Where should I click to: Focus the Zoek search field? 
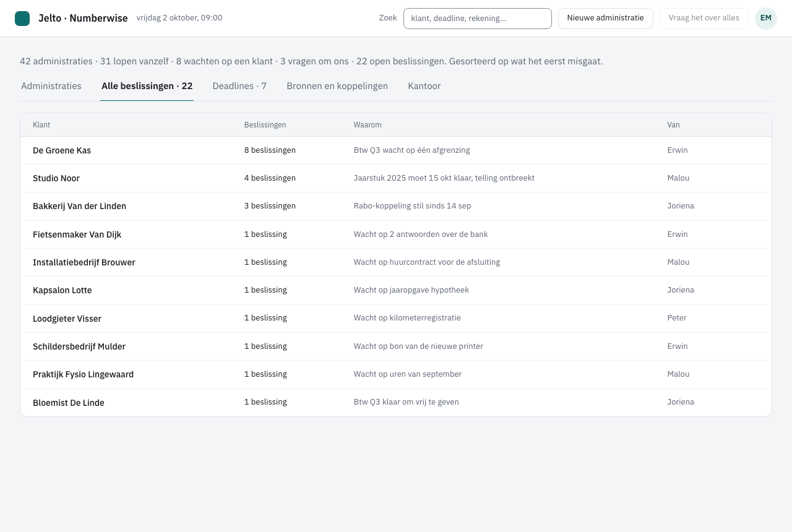tap(478, 19)
